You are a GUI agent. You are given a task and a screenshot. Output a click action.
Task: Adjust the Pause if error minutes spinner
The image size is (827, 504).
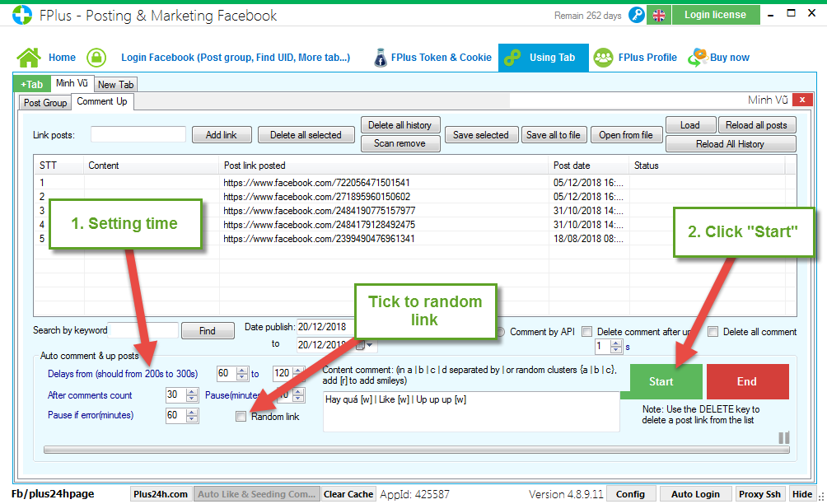click(192, 415)
